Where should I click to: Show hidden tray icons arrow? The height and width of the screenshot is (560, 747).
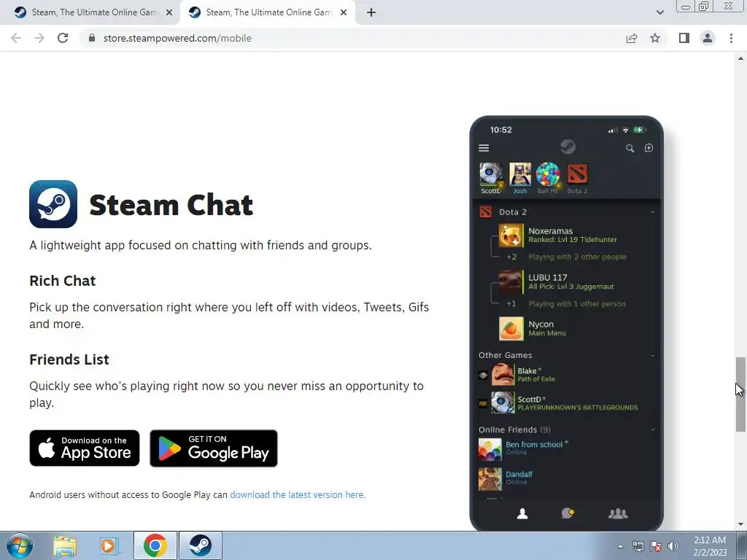coord(620,546)
